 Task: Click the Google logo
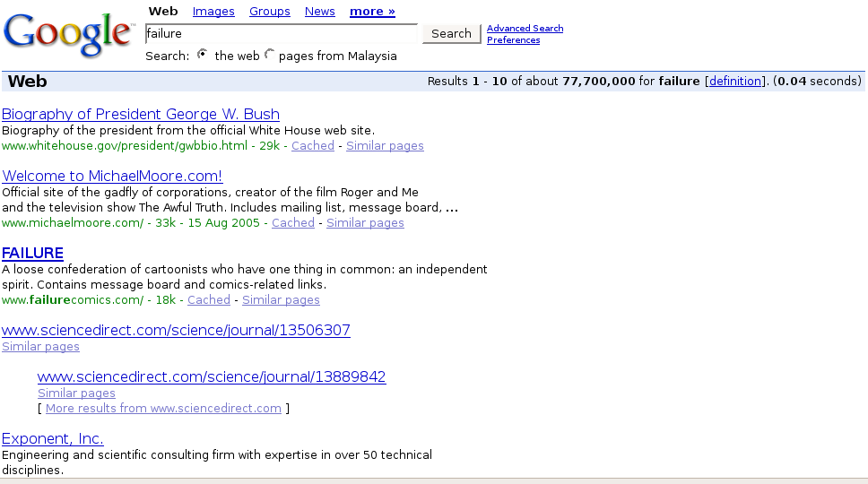point(69,34)
